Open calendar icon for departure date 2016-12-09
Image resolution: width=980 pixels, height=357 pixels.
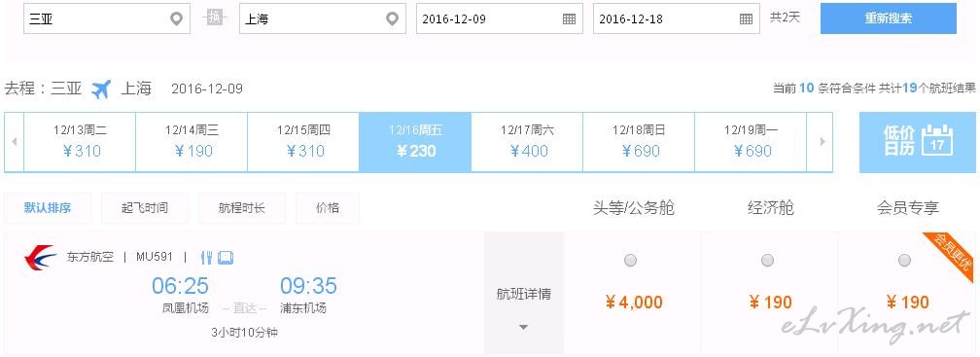click(569, 18)
